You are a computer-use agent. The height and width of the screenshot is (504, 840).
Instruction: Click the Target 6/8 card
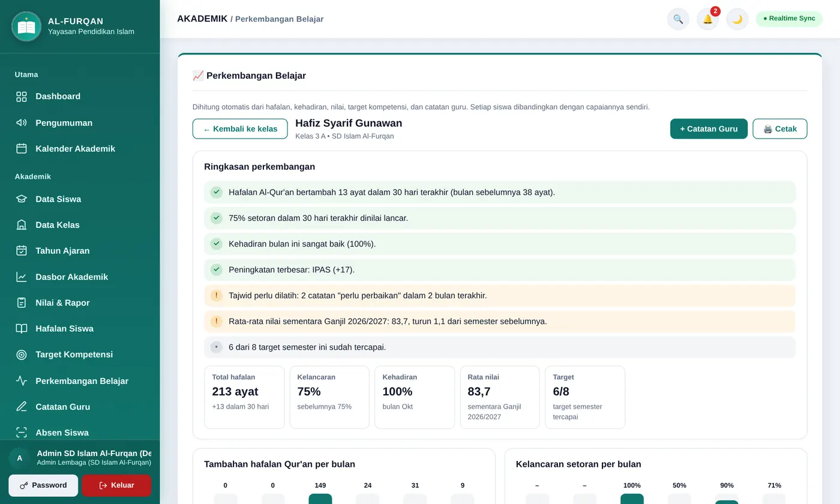[x=585, y=397]
